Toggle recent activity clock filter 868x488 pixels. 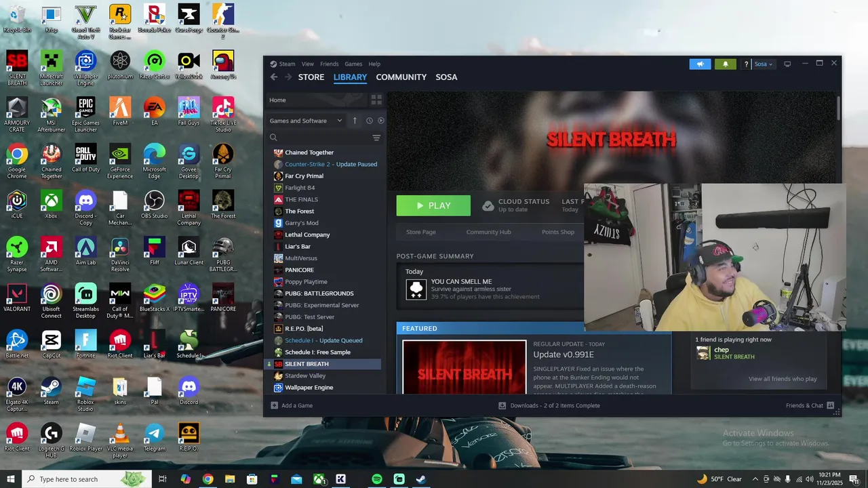pos(370,121)
